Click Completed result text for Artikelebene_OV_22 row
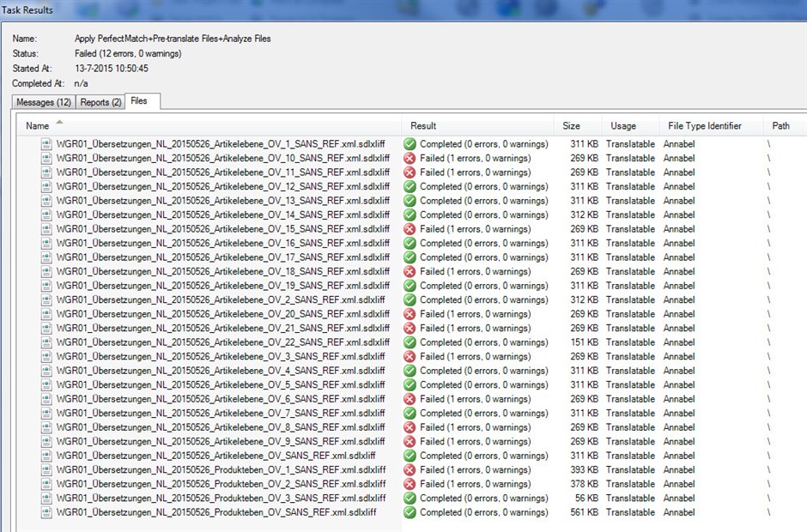The width and height of the screenshot is (807, 532). [484, 342]
